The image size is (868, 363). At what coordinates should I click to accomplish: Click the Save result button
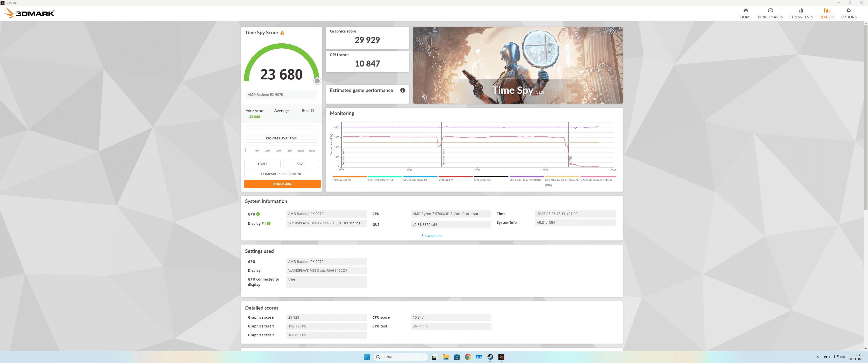tap(300, 164)
